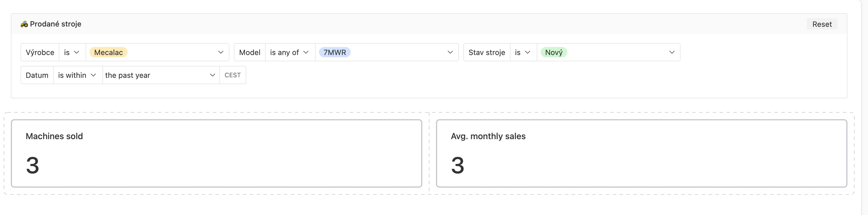868x215 pixels.
Task: Open the Datum 'is within' operator dropdown
Action: [x=77, y=76]
